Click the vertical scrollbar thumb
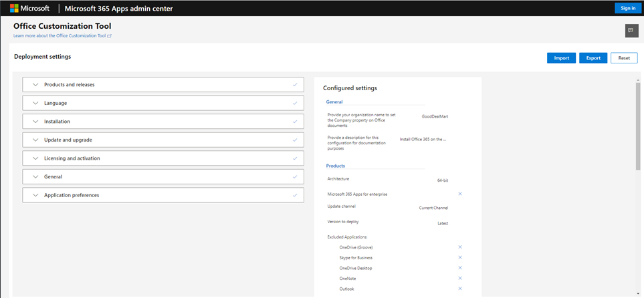The image size is (644, 298). 638,126
